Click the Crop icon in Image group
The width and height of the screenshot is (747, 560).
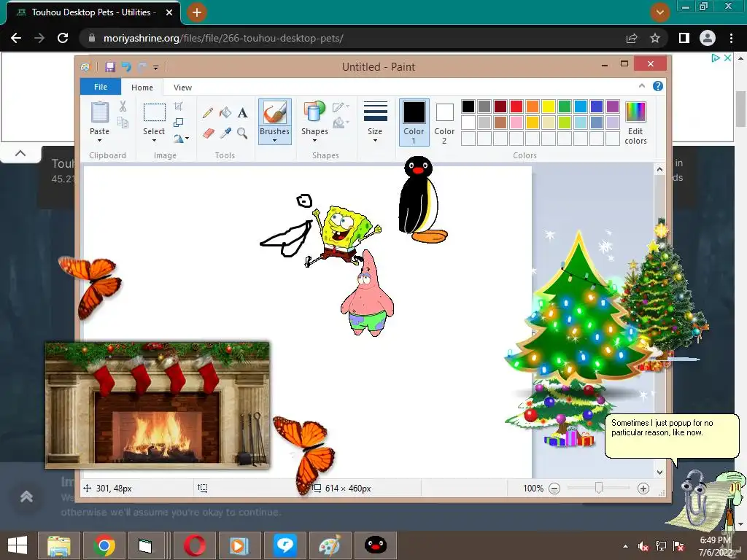pyautogui.click(x=179, y=106)
